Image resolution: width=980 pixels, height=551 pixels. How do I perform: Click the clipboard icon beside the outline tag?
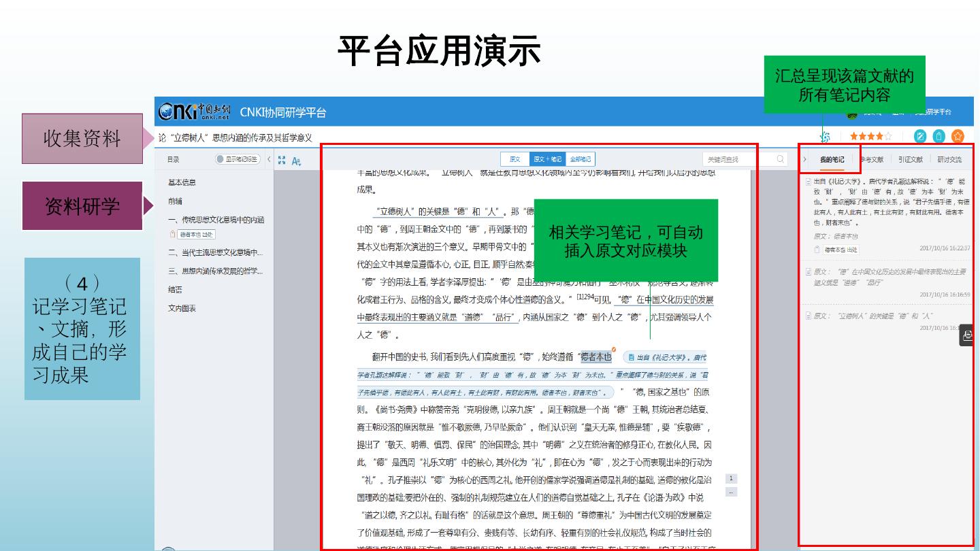[x=172, y=234]
